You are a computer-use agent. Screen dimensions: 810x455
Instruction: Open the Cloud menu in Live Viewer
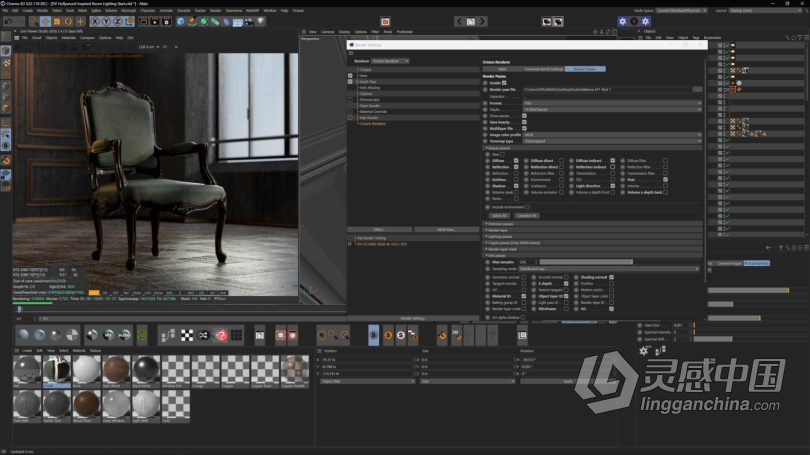click(x=37, y=38)
